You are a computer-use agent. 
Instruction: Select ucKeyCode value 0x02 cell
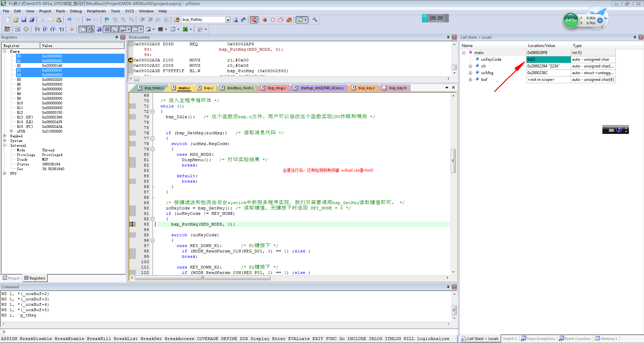click(548, 59)
